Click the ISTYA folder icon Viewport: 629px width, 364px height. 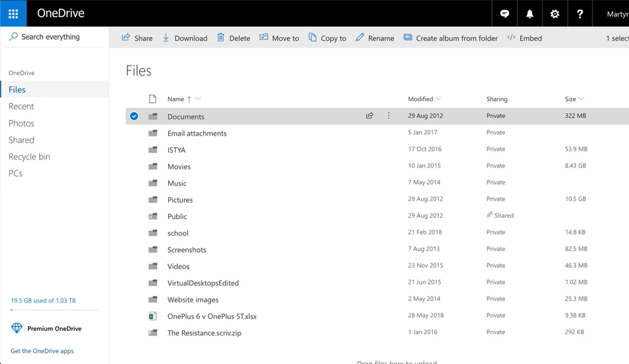click(152, 150)
